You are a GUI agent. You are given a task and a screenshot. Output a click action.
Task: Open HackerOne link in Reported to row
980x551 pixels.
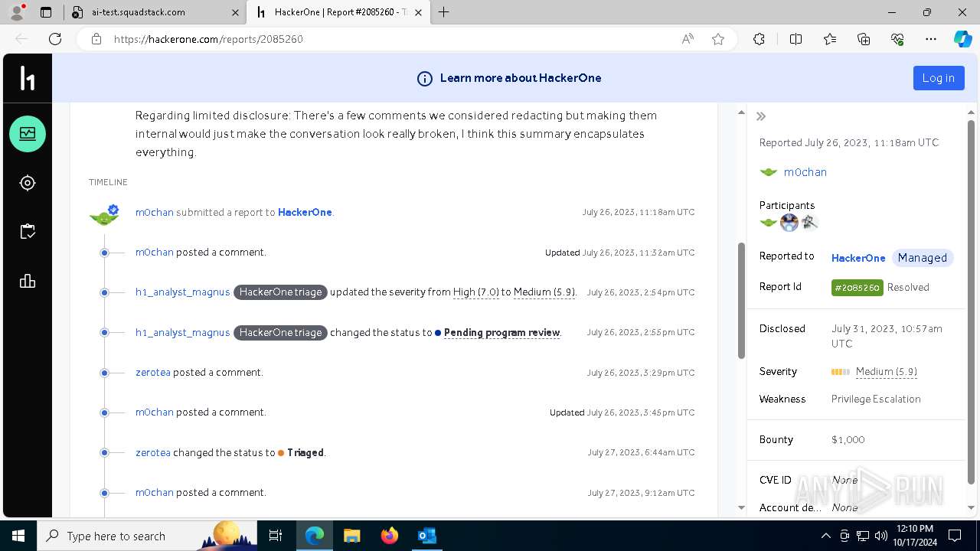point(858,258)
